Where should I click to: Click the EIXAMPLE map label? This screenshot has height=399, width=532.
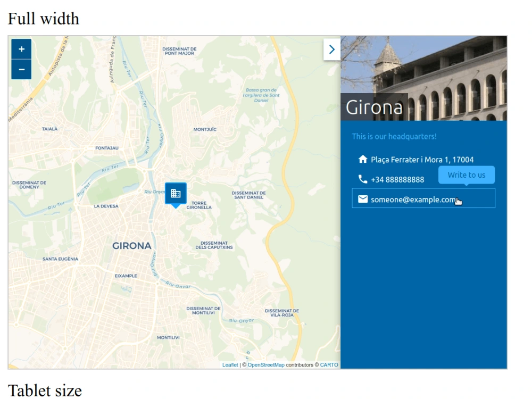point(126,276)
